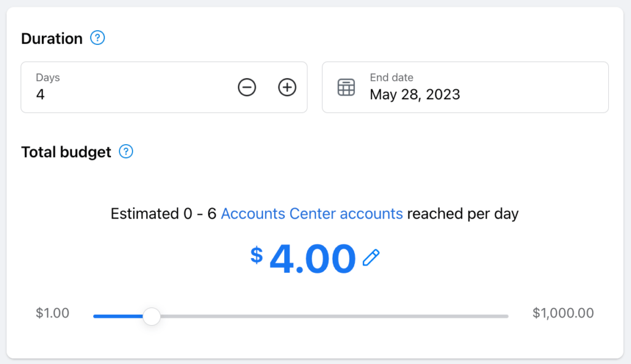Viewport: 631px width, 364px height.
Task: Increase days with the plus button
Action: pos(287,87)
